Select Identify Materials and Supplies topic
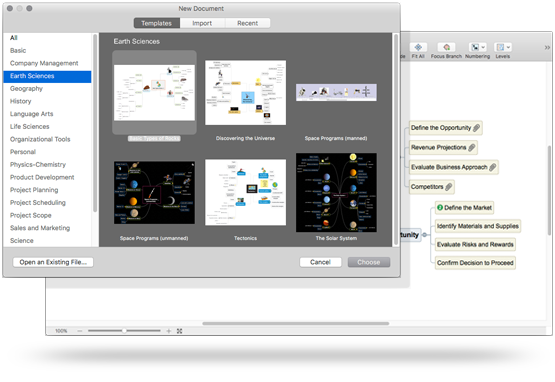The height and width of the screenshot is (382, 555). [x=478, y=226]
